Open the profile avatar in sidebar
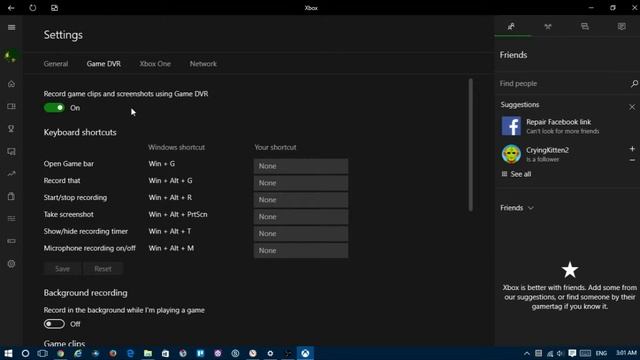 [x=11, y=56]
